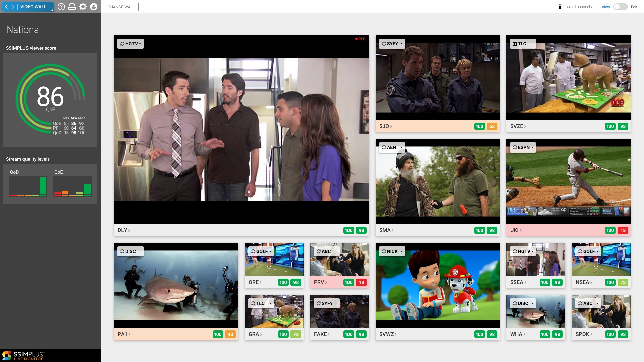The width and height of the screenshot is (644, 362).
Task: Click the forward navigation arrow
Action: pyautogui.click(x=13, y=7)
